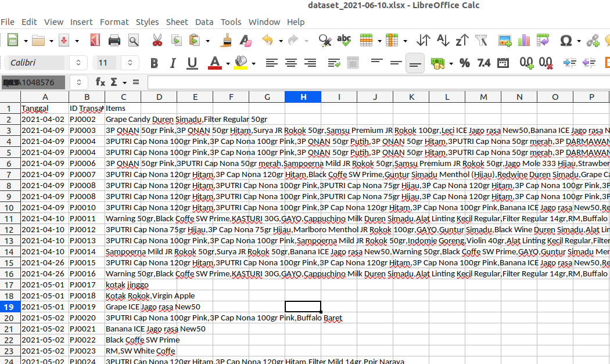Select column H by its header
610x364 pixels.
(x=303, y=97)
